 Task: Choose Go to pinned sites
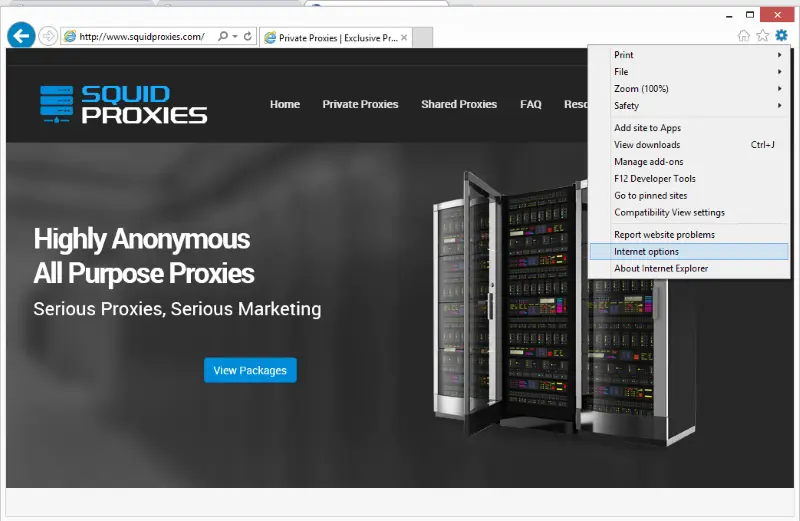pyautogui.click(x=689, y=195)
